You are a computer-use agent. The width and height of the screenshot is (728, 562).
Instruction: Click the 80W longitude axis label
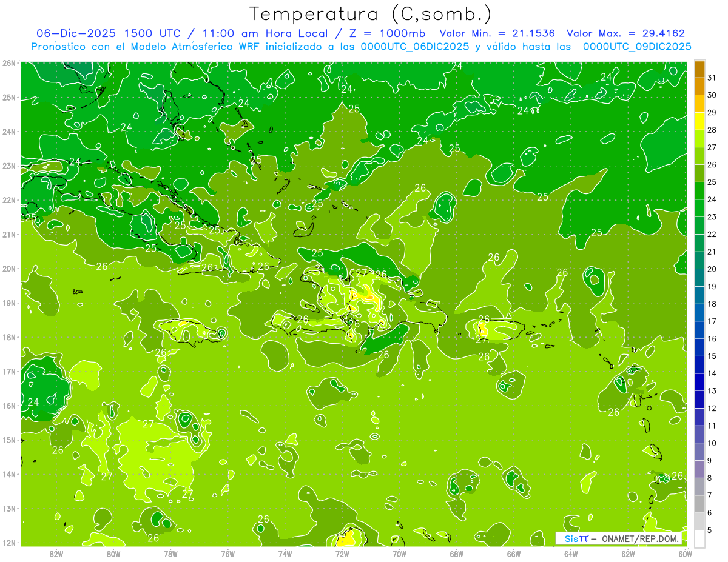[x=113, y=554]
